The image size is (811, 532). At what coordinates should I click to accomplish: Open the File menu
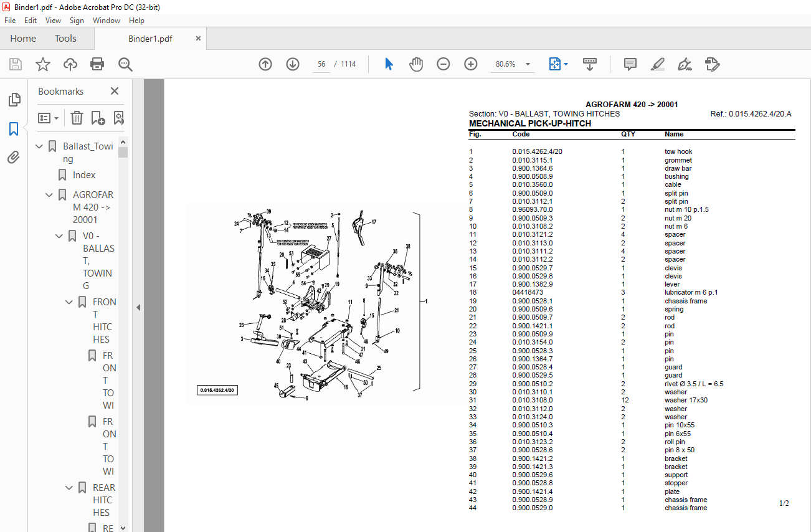(x=10, y=21)
